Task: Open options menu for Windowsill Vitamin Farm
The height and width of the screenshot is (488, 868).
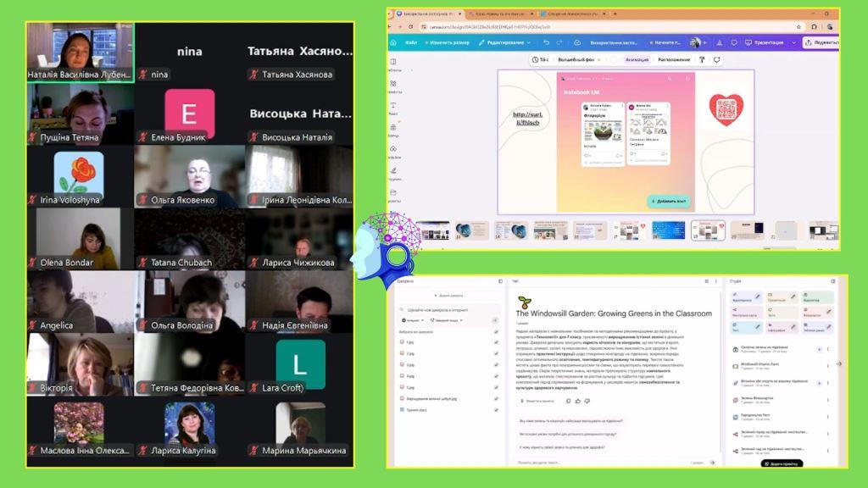Action: [x=828, y=366]
